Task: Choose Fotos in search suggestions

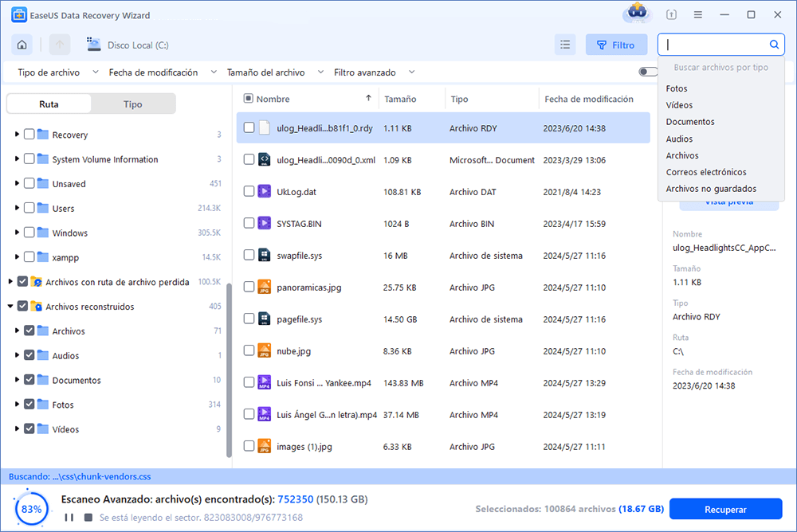Action: (677, 88)
